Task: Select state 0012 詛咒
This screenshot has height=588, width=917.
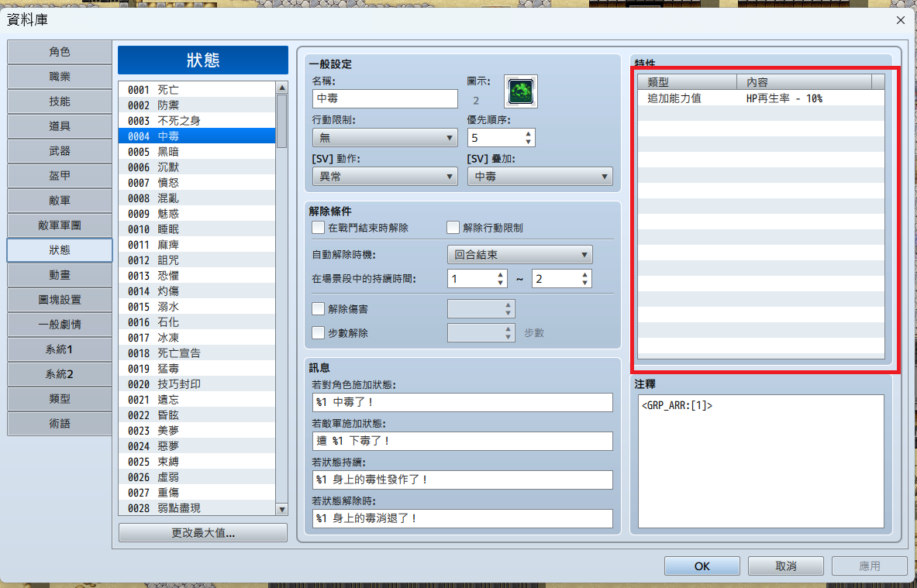Action: (x=197, y=260)
